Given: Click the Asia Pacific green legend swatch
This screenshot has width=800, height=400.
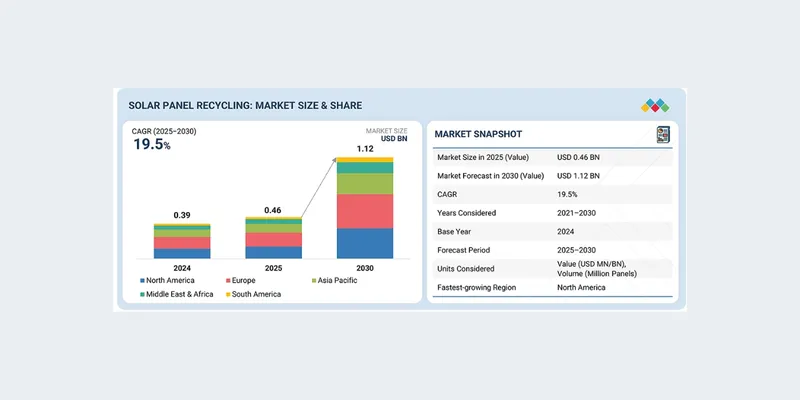Looking at the screenshot, I should pyautogui.click(x=314, y=281).
